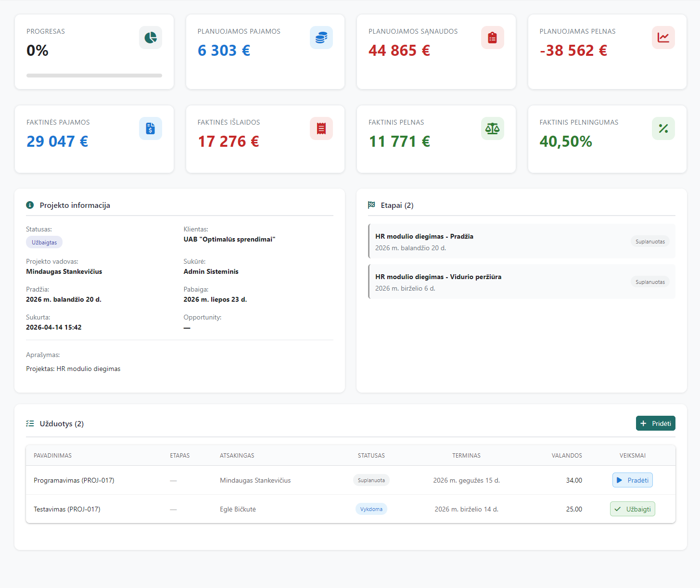Click the coins icon in Planuojamos pajamos card
The image size is (700, 588).
tap(321, 38)
